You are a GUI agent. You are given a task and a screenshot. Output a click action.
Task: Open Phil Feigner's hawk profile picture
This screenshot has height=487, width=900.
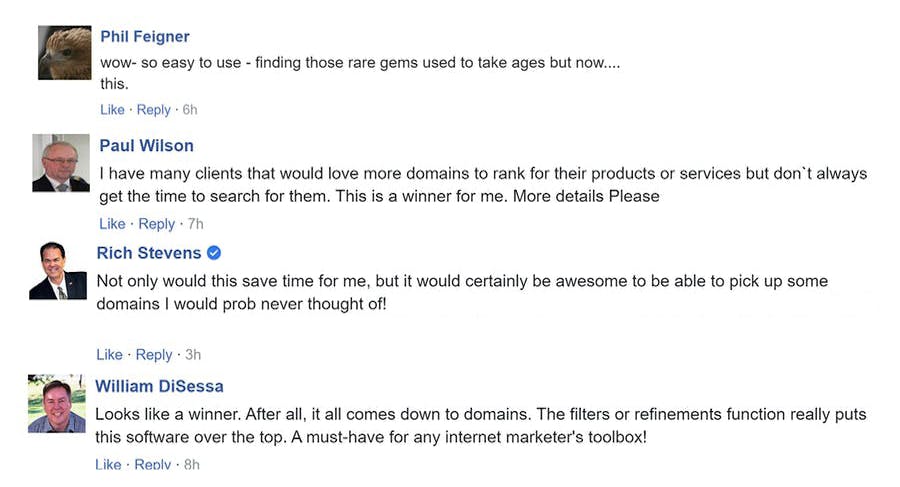(x=64, y=52)
